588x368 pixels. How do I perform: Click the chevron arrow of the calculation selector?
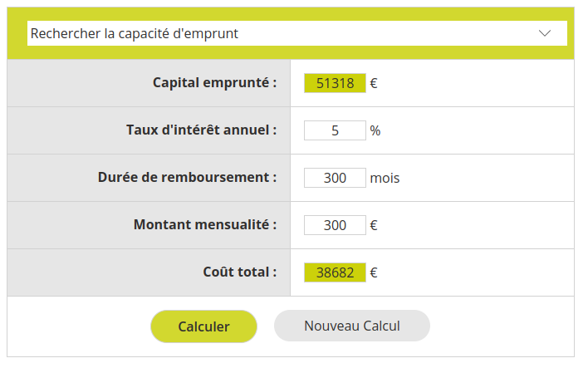(x=545, y=33)
